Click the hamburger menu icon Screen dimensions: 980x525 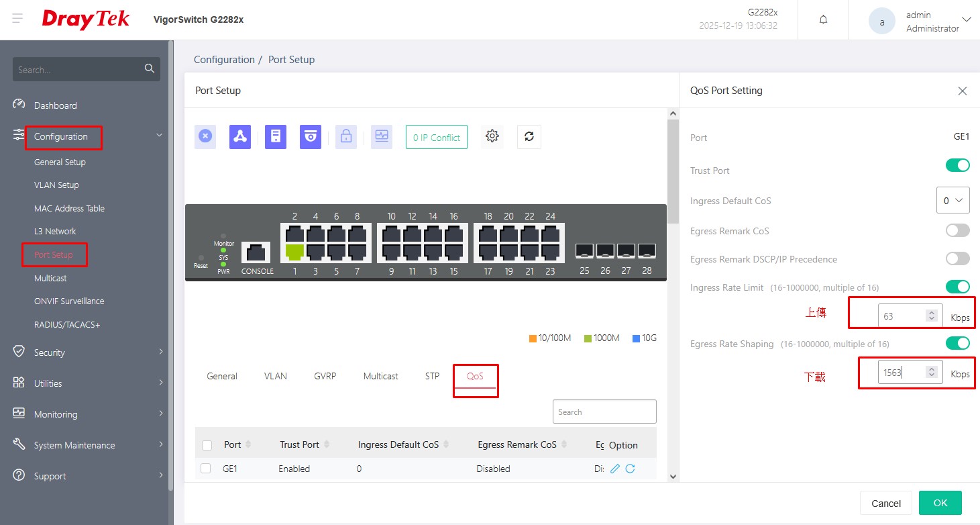[x=17, y=19]
